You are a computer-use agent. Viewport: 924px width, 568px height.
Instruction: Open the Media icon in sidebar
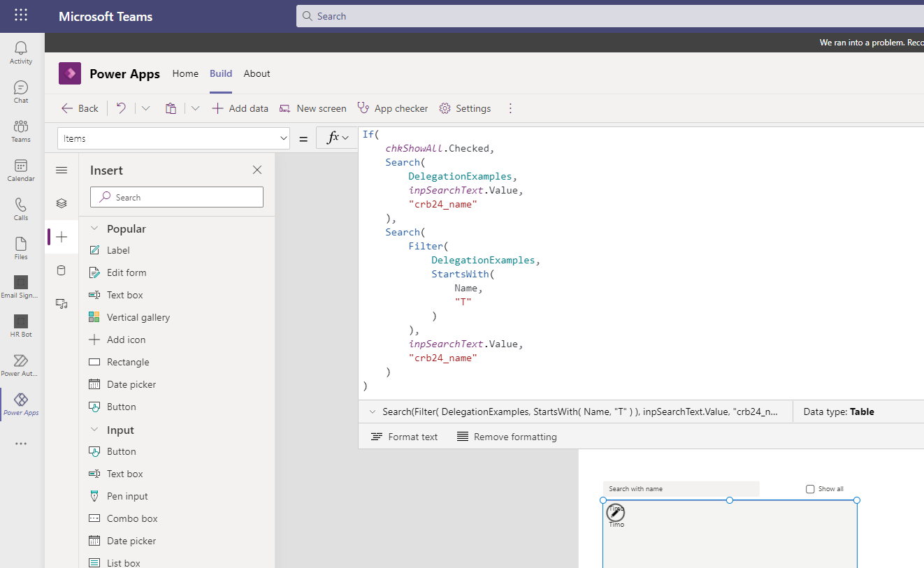click(x=62, y=304)
